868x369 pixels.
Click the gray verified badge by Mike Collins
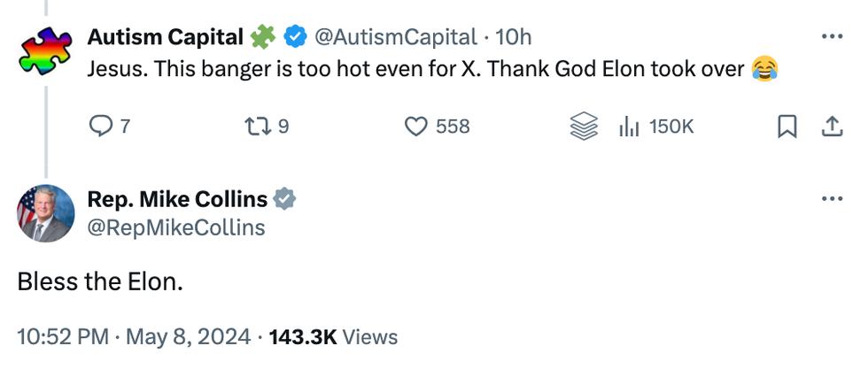click(x=283, y=200)
